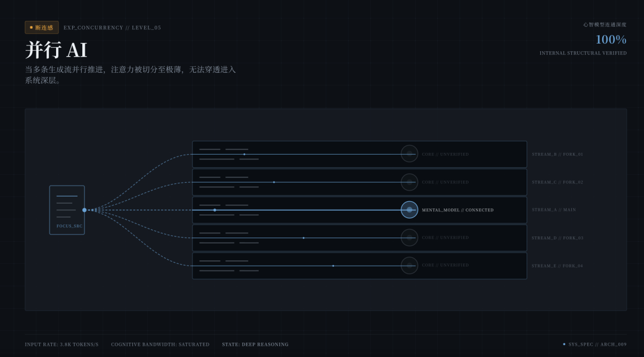Select the STREAM_B // FORK_01 label
This screenshot has width=644, height=357.
[x=558, y=154]
